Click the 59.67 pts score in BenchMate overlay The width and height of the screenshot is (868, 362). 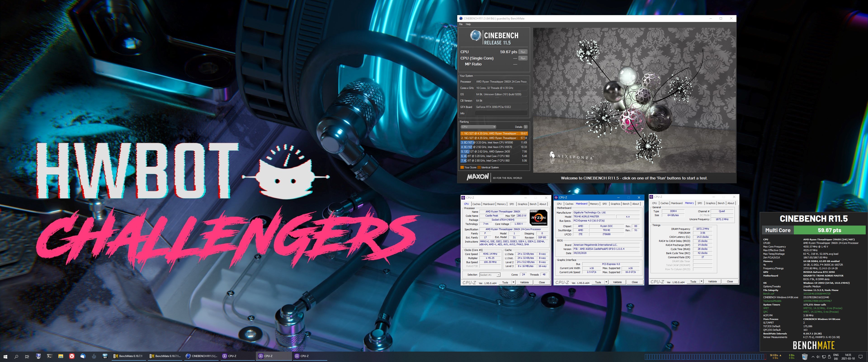click(829, 230)
